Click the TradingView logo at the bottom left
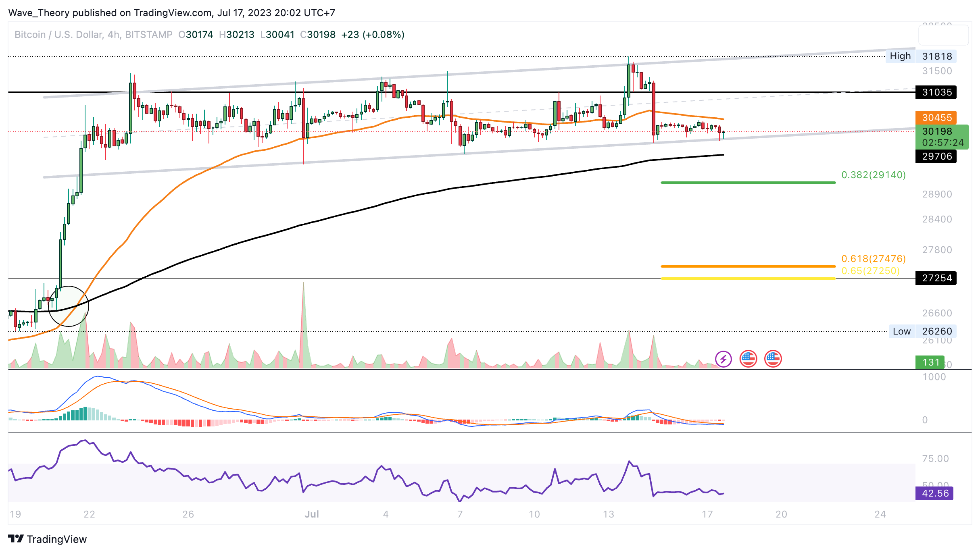This screenshot has height=553, width=980. point(47,539)
